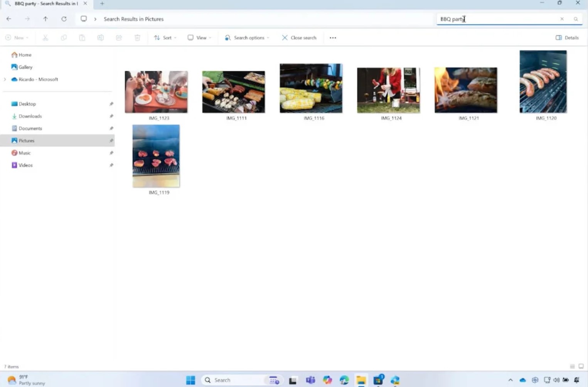588x387 pixels.
Task: Open a new File Explorer tab
Action: coord(102,3)
